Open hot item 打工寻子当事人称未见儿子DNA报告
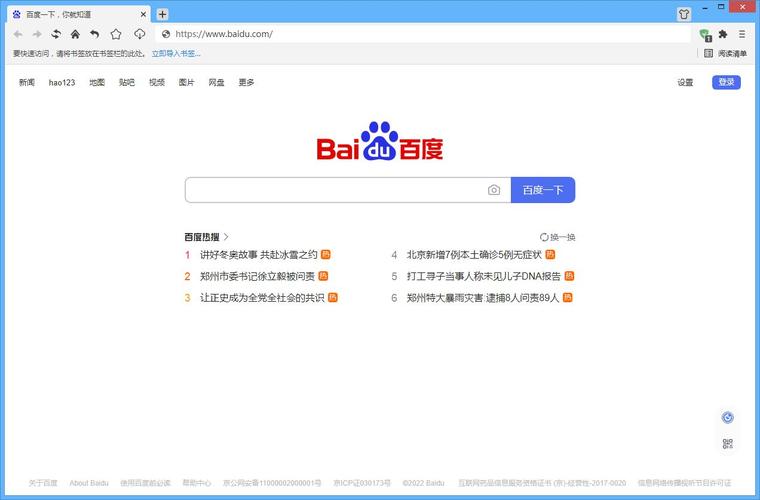Viewport: 760px width, 500px height. [x=483, y=276]
